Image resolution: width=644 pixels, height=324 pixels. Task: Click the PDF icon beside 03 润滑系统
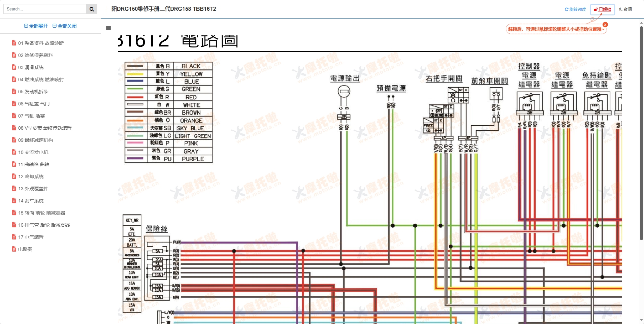pyautogui.click(x=14, y=67)
